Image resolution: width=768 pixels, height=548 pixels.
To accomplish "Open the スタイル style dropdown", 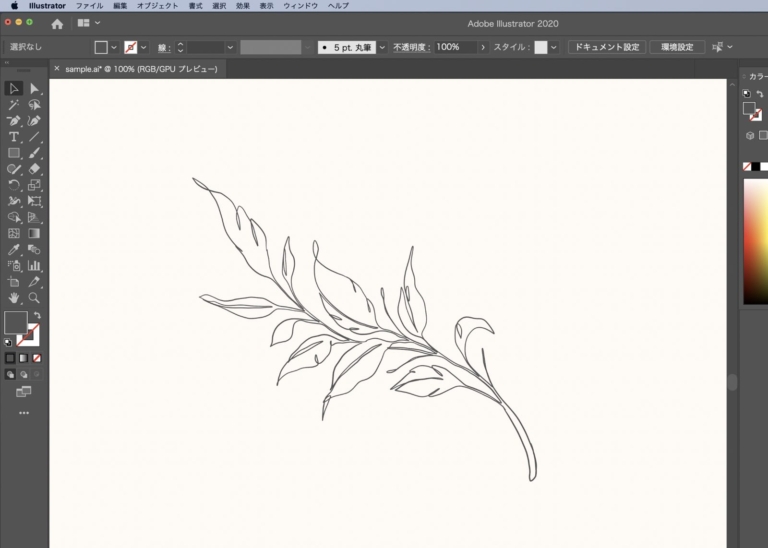I will coord(554,47).
